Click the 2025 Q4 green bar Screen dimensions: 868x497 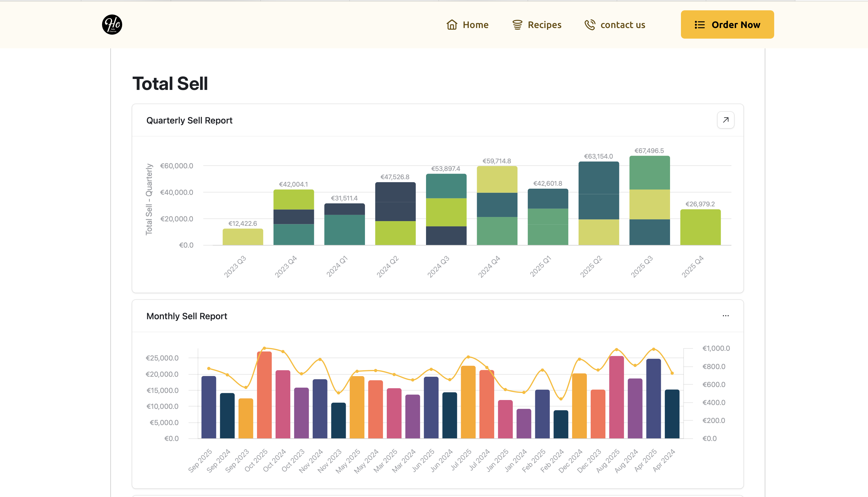click(x=700, y=227)
